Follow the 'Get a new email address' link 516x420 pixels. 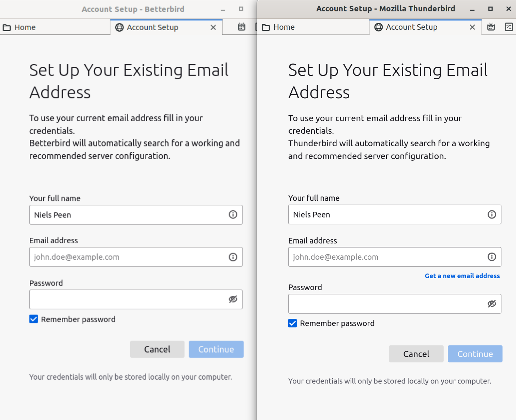pyautogui.click(x=462, y=276)
